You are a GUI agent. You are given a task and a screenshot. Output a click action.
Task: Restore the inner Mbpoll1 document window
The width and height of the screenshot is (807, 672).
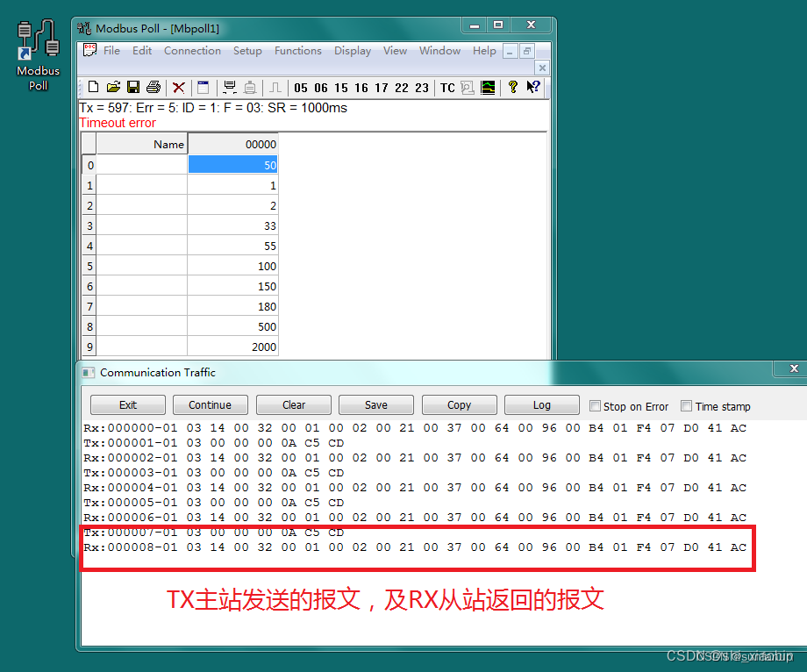point(527,51)
